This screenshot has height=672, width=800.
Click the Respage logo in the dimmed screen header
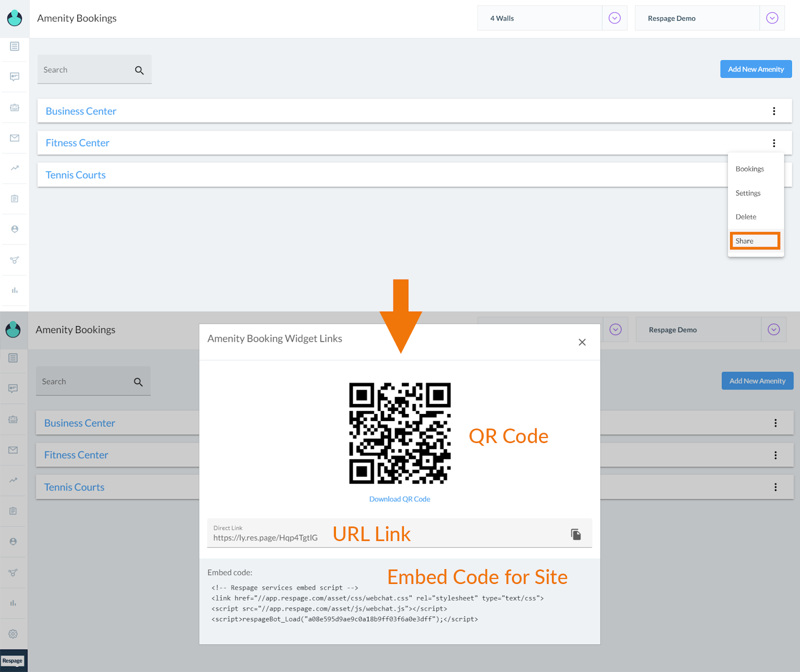[13, 329]
